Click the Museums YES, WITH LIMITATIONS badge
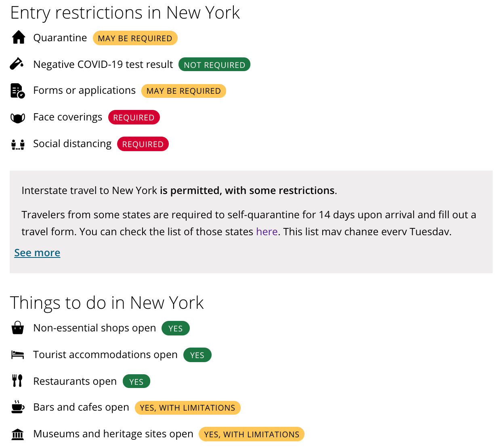 pyautogui.click(x=252, y=434)
